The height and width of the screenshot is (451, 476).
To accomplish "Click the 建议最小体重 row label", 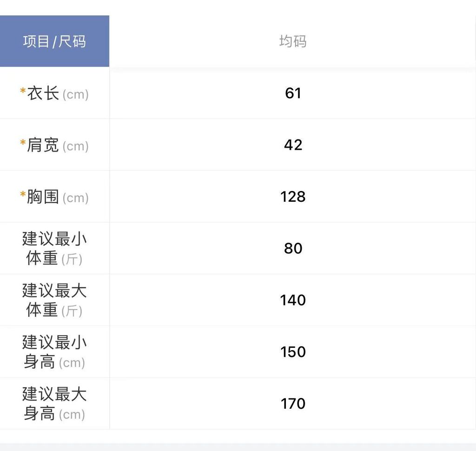I will 54,248.
